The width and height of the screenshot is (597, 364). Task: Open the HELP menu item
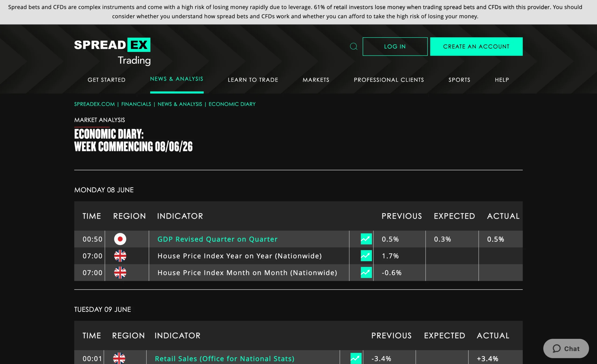(502, 80)
